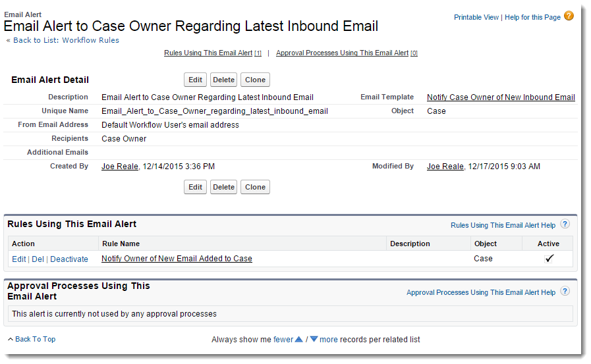
Task: Click the Case cell in the rules table
Action: click(483, 259)
